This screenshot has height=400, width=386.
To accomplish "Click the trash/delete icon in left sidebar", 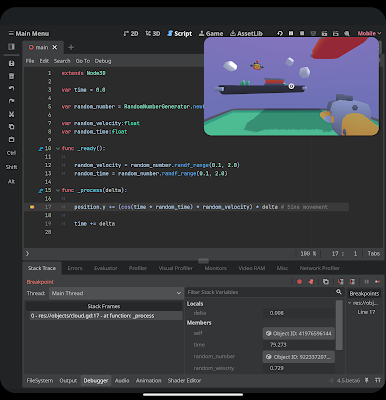I will 11,76.
